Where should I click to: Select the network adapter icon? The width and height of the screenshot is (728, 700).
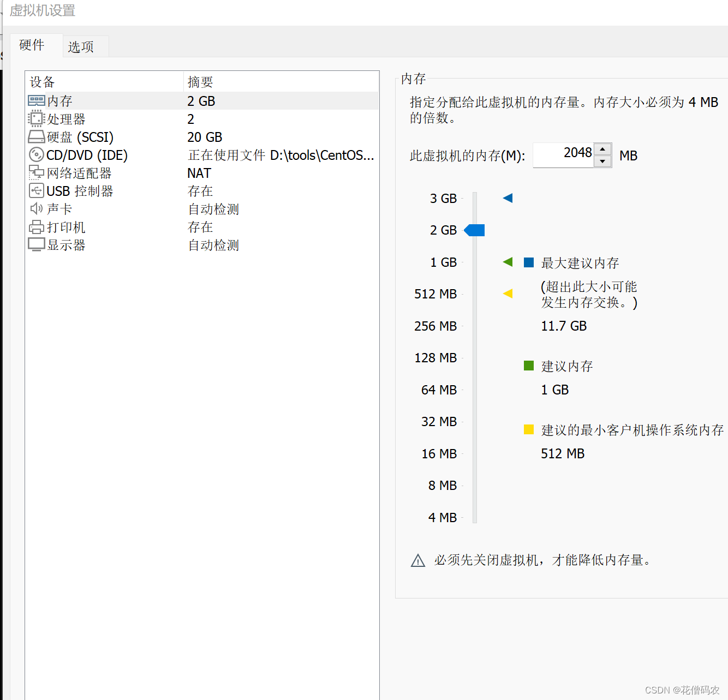tap(37, 173)
